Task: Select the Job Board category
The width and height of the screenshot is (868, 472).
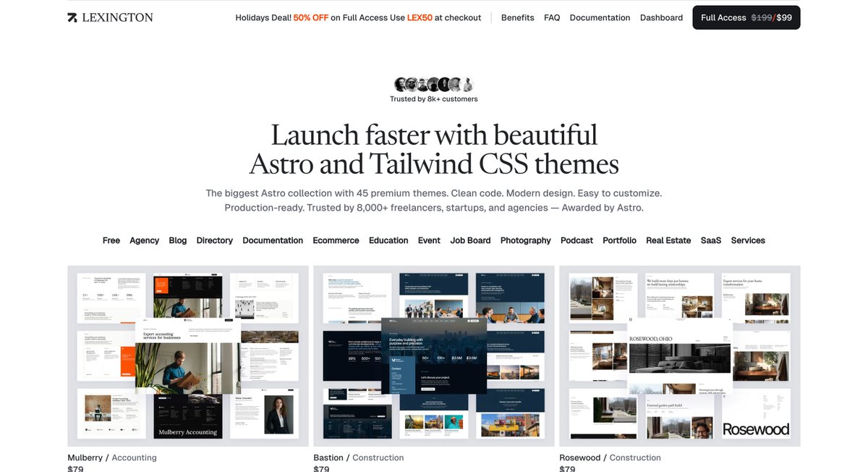Action: (x=470, y=240)
